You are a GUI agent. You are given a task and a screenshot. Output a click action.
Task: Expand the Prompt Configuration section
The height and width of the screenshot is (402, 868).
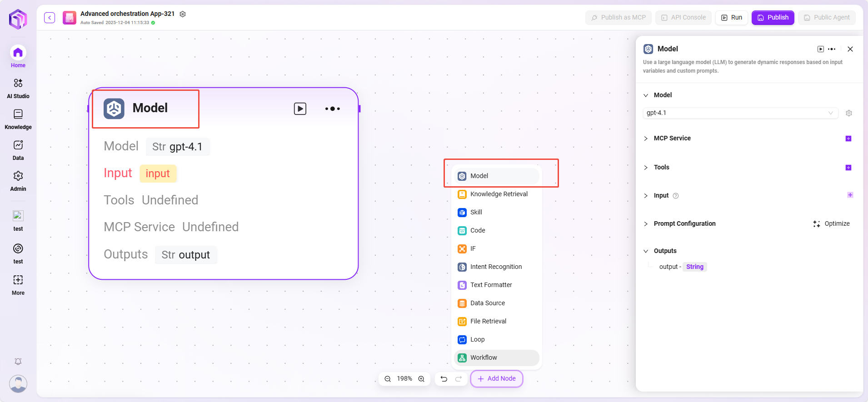coord(646,224)
